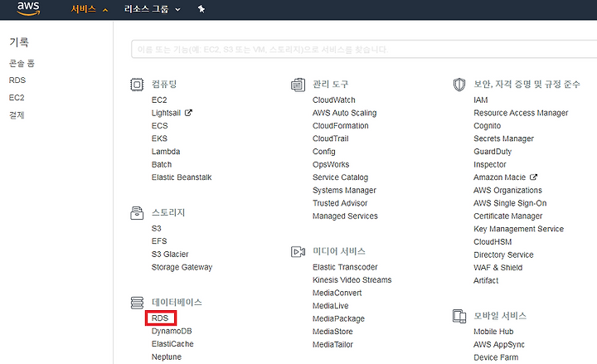The width and height of the screenshot is (597, 364).
Task: Click the external link icon beside Lightsail
Action: (188, 113)
